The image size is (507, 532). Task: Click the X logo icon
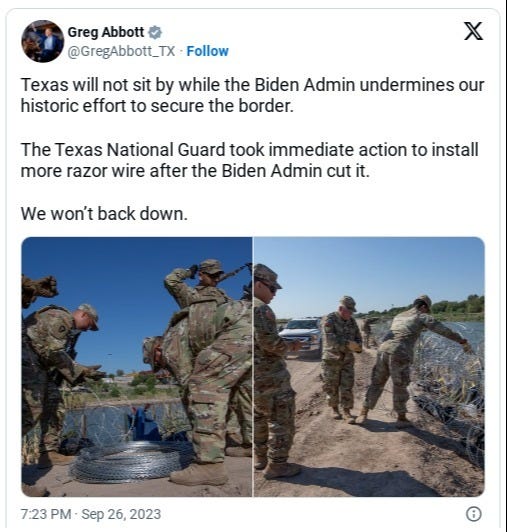click(x=473, y=31)
